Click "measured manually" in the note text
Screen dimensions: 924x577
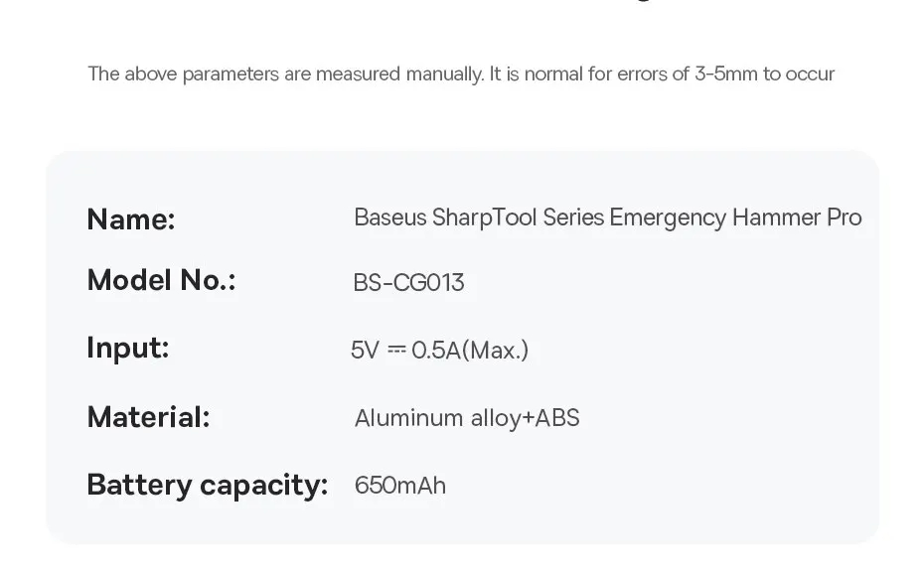[399, 74]
